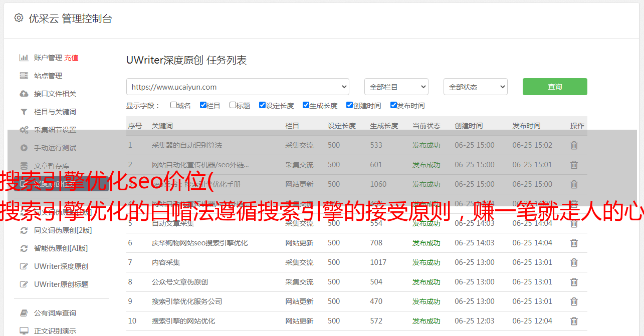Screen dimensions: 644x336
Task: Click 发布成功 status in row 10
Action: click(x=426, y=321)
